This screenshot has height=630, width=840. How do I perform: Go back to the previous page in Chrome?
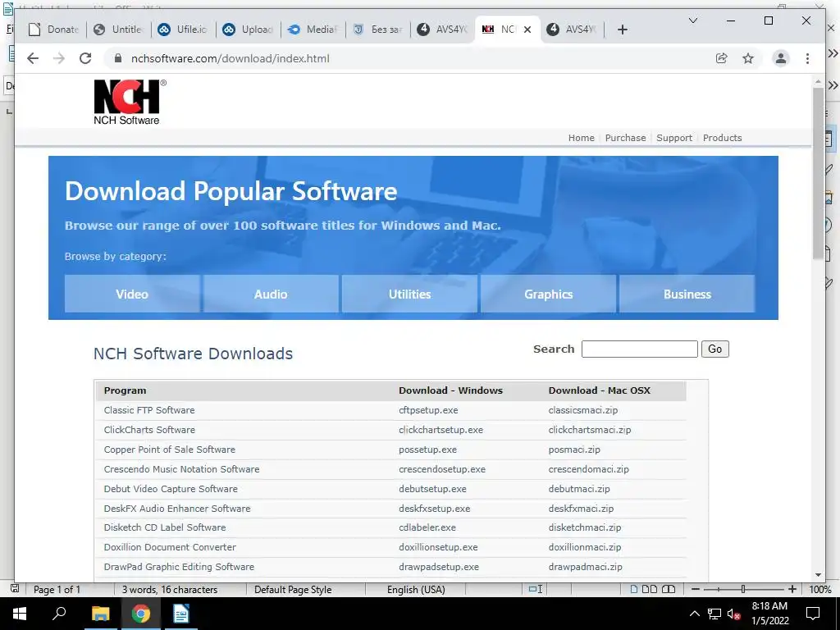33,58
